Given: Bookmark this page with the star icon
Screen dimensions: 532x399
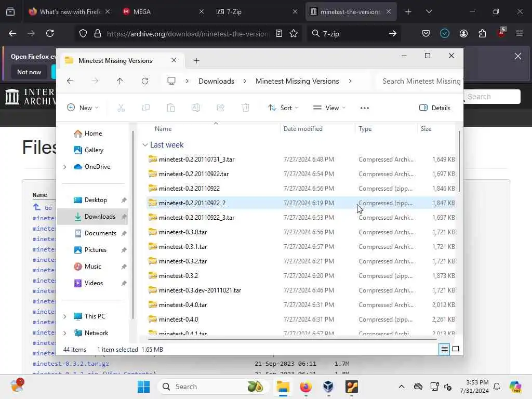Looking at the screenshot, I should [x=294, y=33].
